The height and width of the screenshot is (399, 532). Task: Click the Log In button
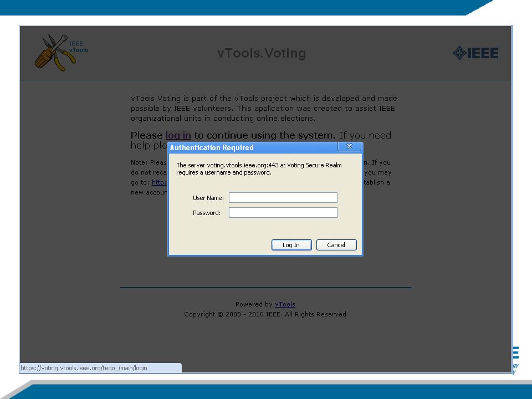291,245
